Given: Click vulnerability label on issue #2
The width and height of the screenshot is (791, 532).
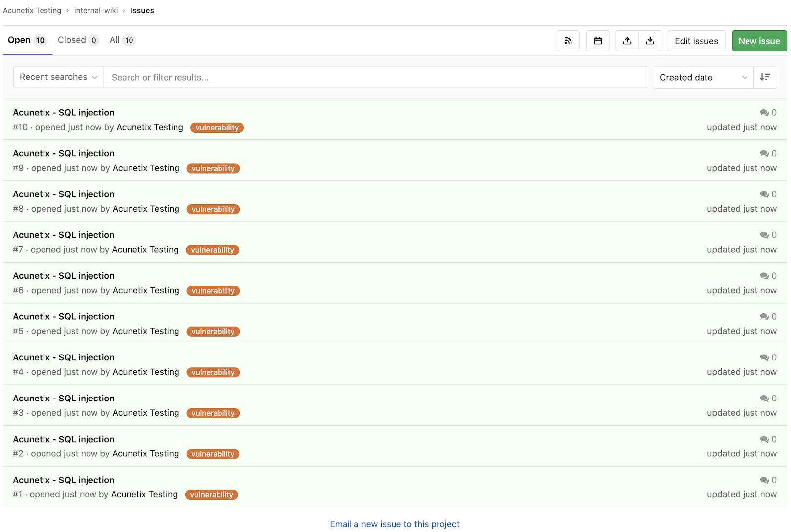Looking at the screenshot, I should point(213,454).
